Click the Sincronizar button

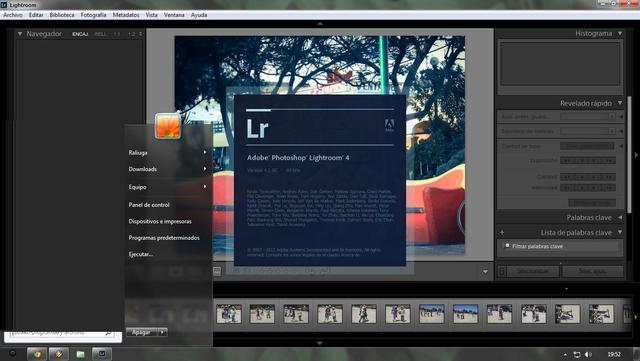pos(533,271)
